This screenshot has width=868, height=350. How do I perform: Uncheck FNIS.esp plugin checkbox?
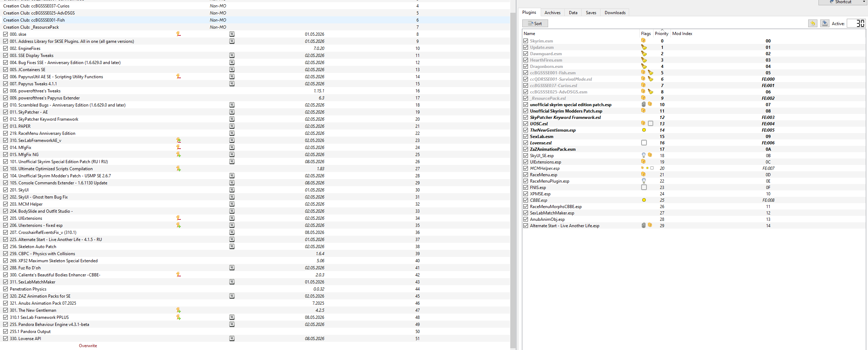525,187
